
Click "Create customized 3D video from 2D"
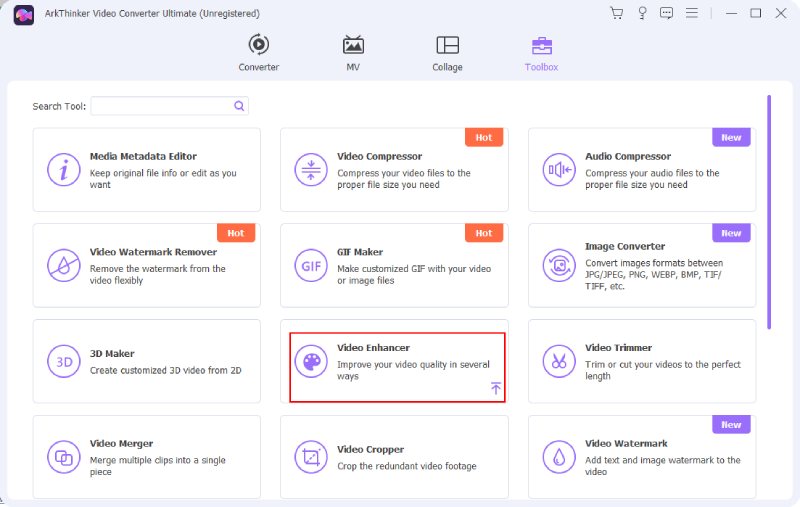165,370
